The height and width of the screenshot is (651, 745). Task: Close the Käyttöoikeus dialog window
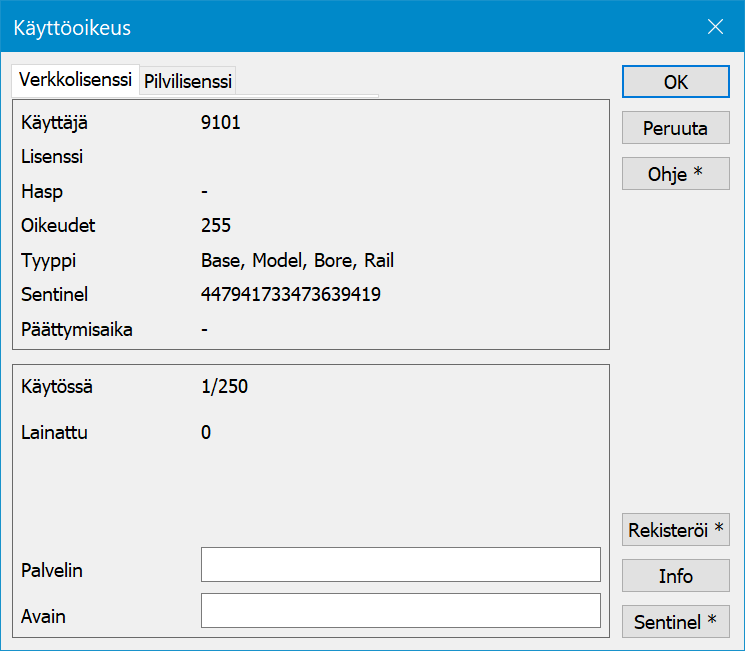pos(715,27)
